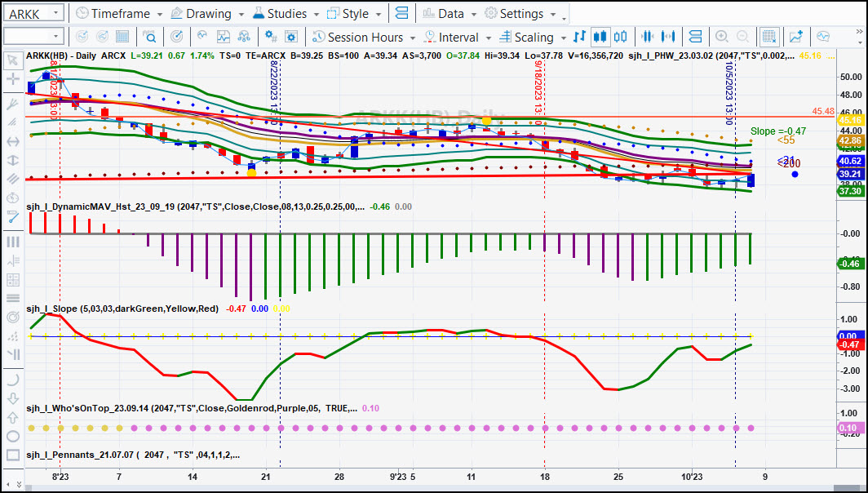The height and width of the screenshot is (493, 868).
Task: Click the gear with hash icon
Action: [x=271, y=37]
